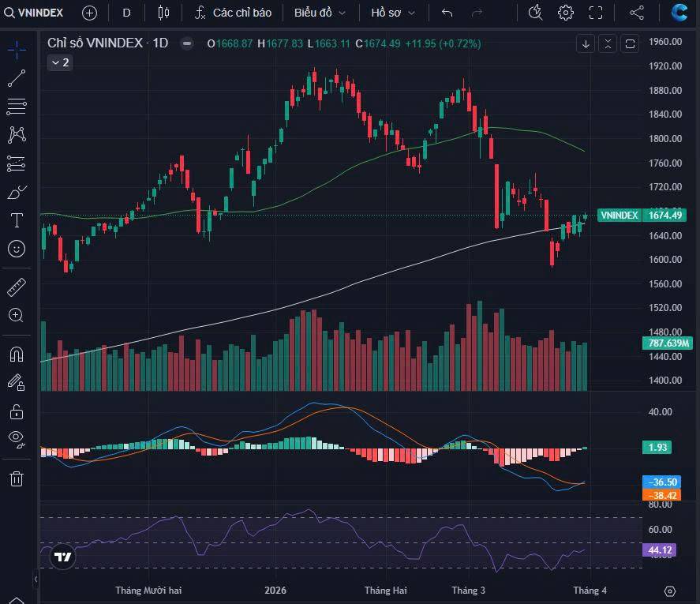Expand the Biểu đồ dropdown

[320, 13]
